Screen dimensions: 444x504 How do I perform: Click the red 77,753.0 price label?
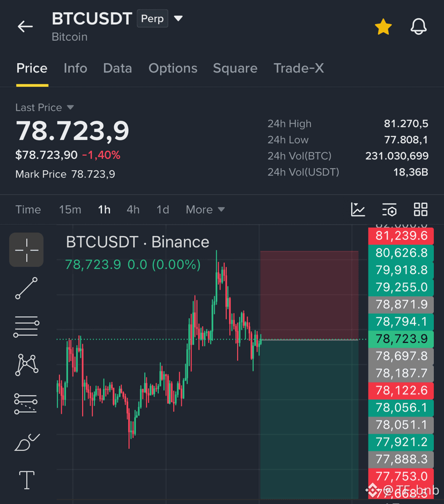(401, 476)
